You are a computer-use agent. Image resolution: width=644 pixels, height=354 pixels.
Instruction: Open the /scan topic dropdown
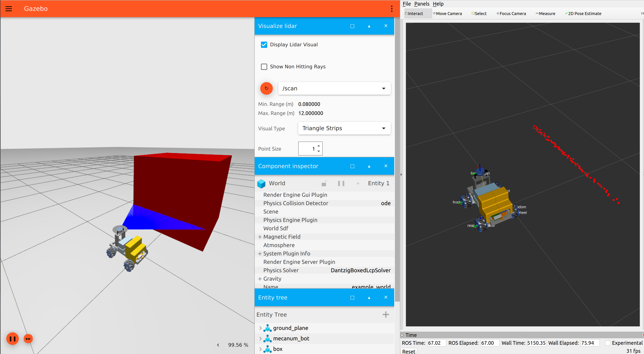[334, 88]
